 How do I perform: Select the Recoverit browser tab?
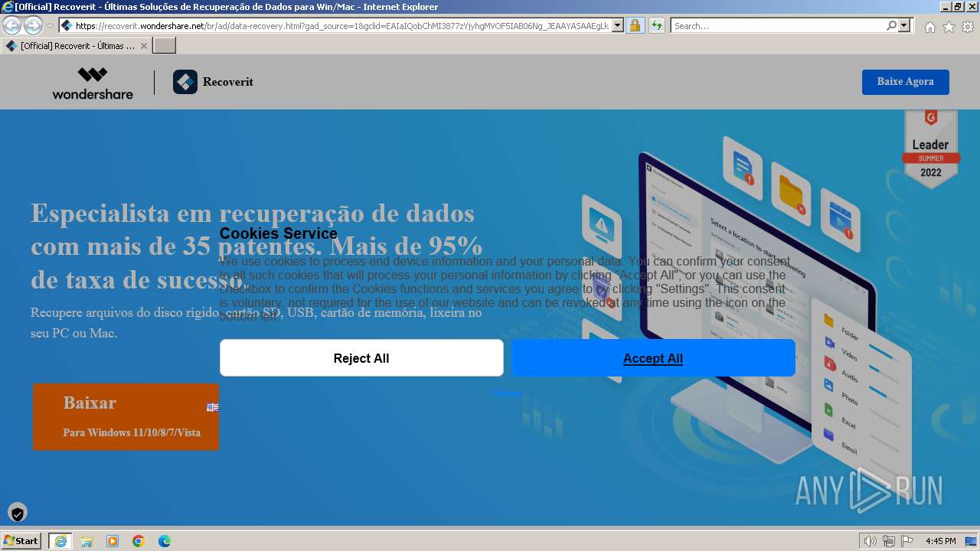pos(77,46)
